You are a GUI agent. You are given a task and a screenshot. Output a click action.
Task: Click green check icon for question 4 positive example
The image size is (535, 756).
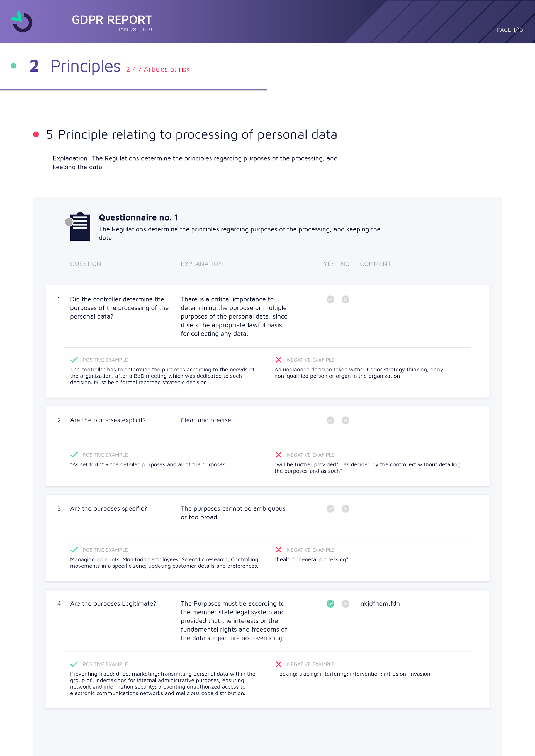point(74,664)
